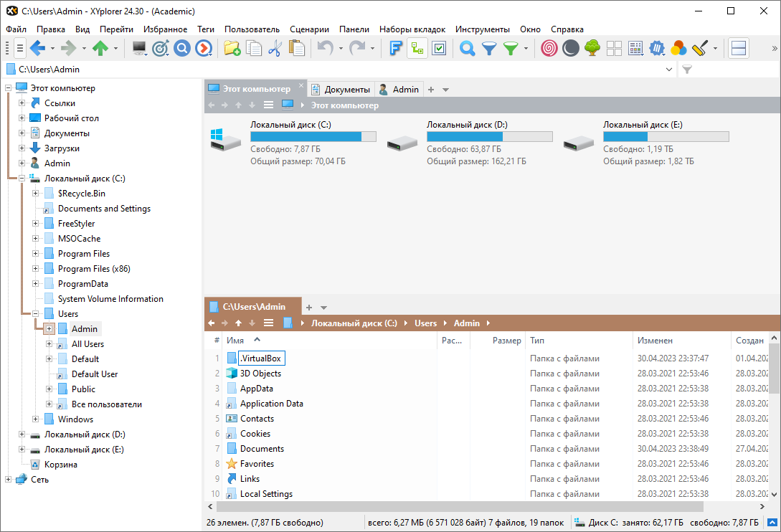Click Локальный диск (D:) usage bar
This screenshot has height=532, width=781.
tap(489, 137)
